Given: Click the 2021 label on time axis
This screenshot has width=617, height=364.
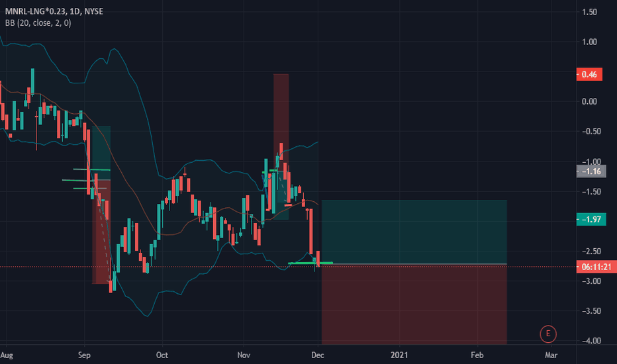Looking at the screenshot, I should (x=399, y=355).
